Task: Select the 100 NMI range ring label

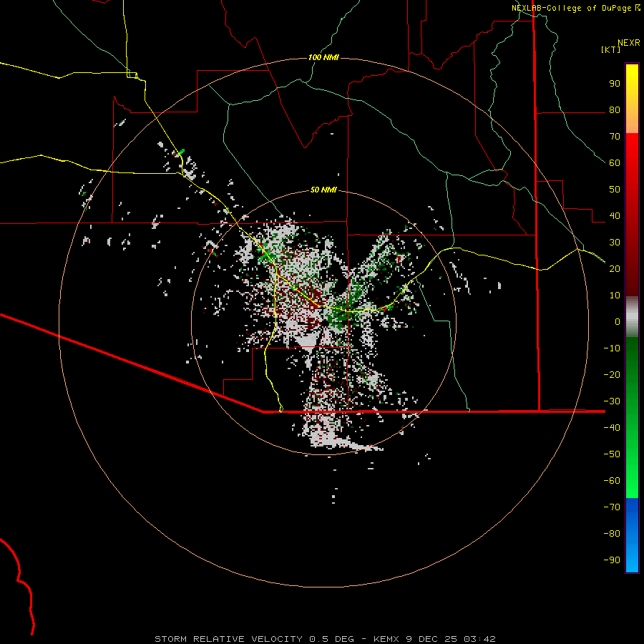Action: pyautogui.click(x=323, y=57)
